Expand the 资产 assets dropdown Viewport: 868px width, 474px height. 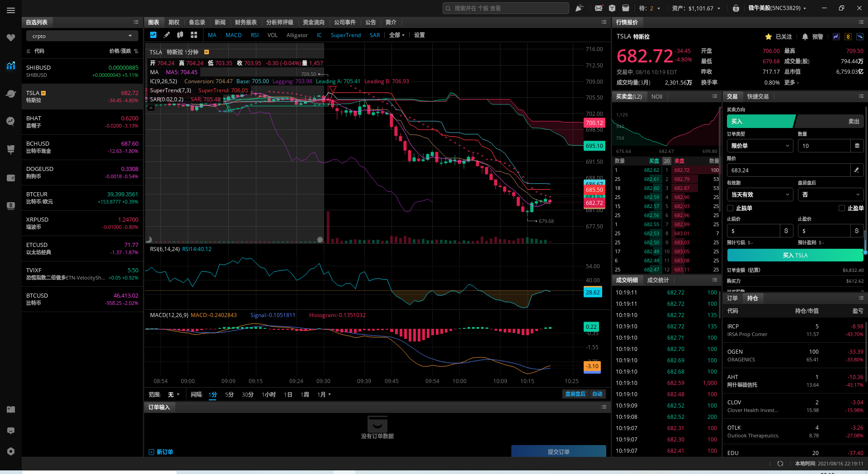coord(696,8)
